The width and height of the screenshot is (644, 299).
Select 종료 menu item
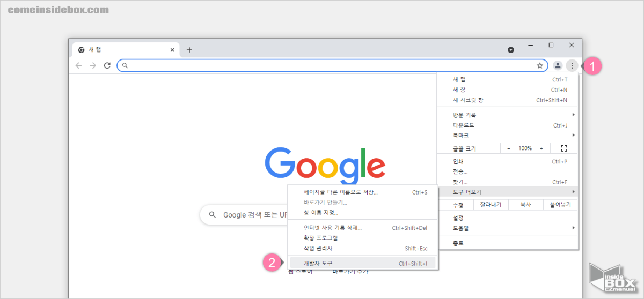508,243
